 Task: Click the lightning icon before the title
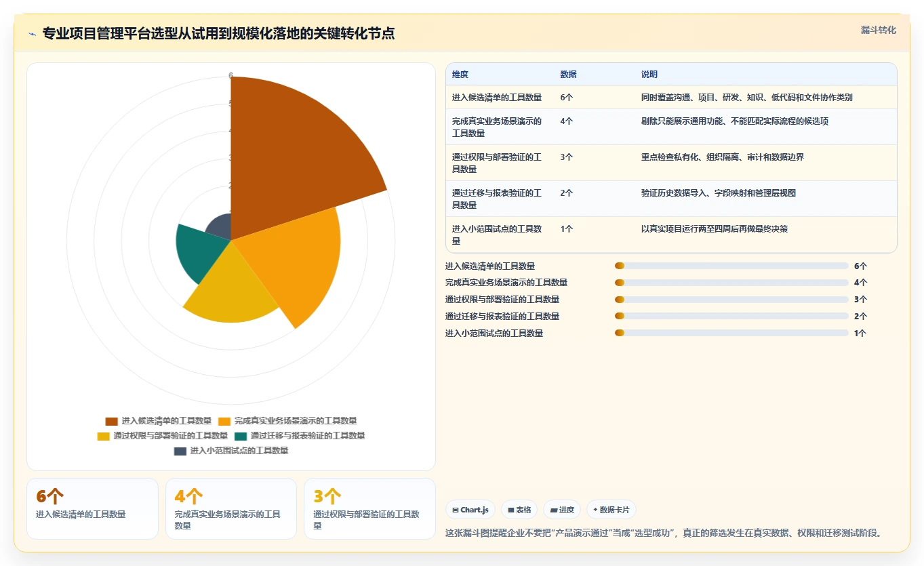[x=33, y=34]
